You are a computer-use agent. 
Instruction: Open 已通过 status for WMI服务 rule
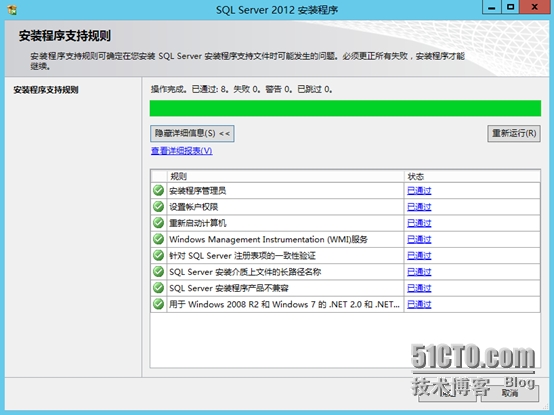coord(419,239)
